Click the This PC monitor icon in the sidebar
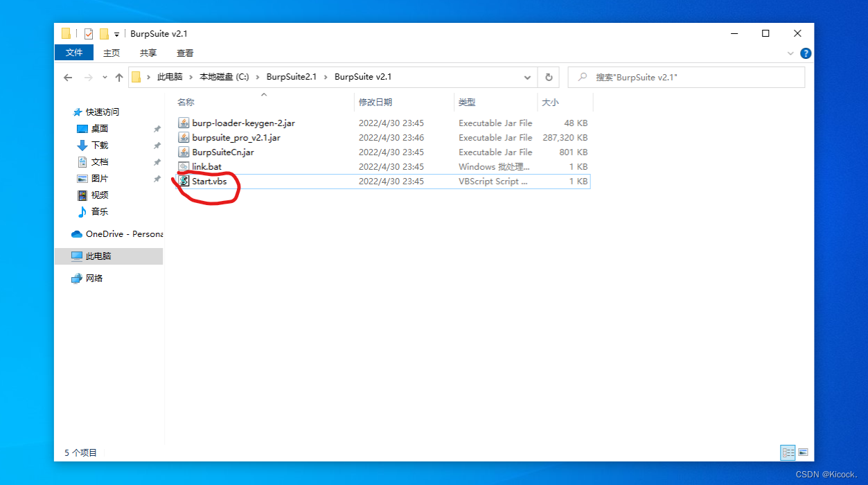868x485 pixels. click(77, 256)
